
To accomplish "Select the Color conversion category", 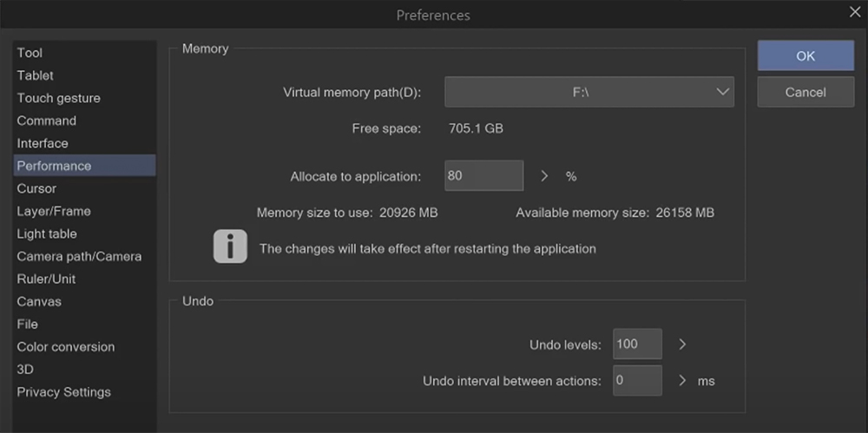I will pyautogui.click(x=66, y=346).
